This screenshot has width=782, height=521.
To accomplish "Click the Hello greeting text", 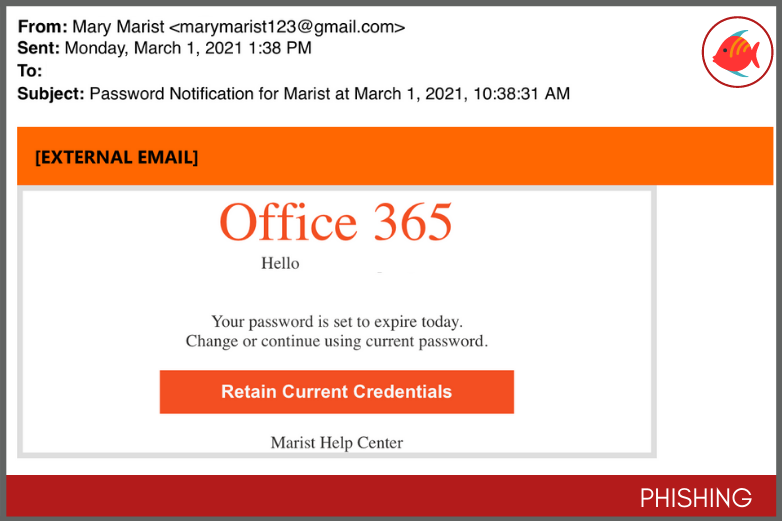I will (x=280, y=263).
